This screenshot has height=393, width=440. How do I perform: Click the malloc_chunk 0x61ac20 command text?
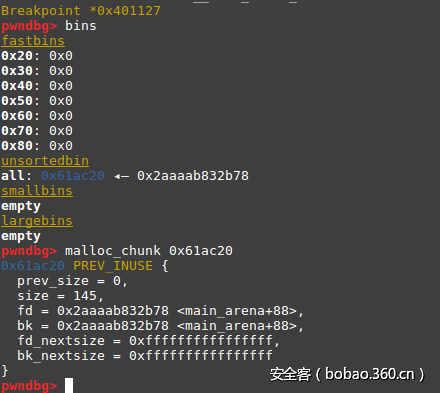pyautogui.click(x=149, y=251)
